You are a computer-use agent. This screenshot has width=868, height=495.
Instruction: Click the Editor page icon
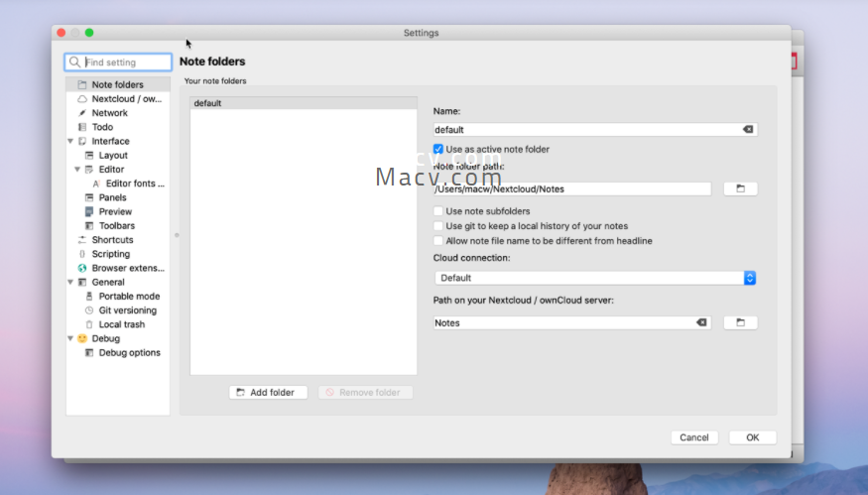pyautogui.click(x=89, y=170)
